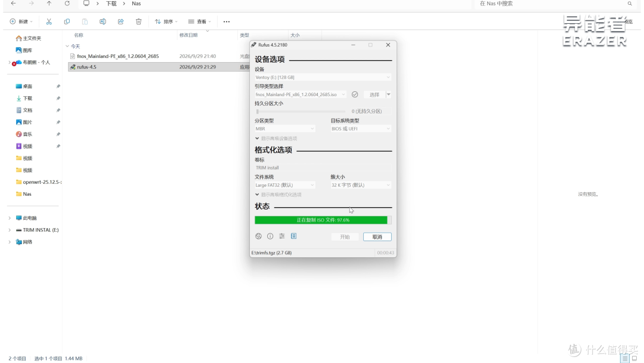Viewport: 644px width, 363px height.
Task: Click the 卷标 TRIM install field
Action: click(x=323, y=168)
